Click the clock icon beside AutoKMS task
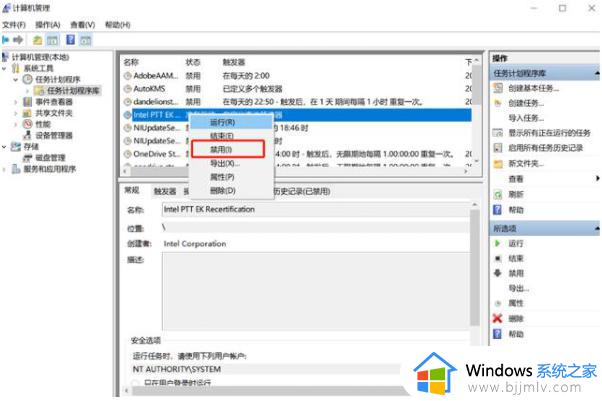The height and width of the screenshot is (401, 602). (x=127, y=89)
